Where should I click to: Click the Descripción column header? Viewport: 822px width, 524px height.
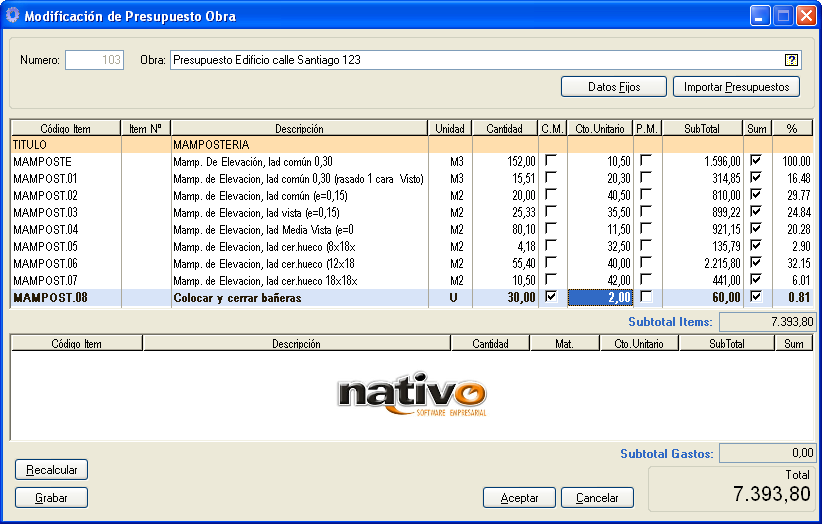[299, 128]
